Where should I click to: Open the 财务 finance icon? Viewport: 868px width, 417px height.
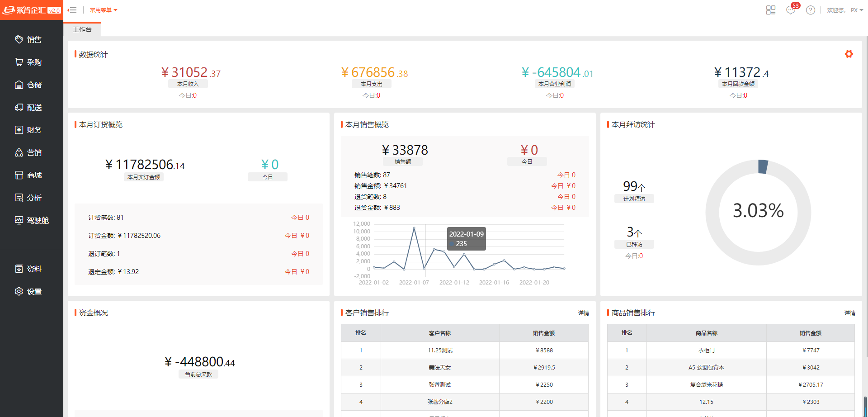[19, 130]
